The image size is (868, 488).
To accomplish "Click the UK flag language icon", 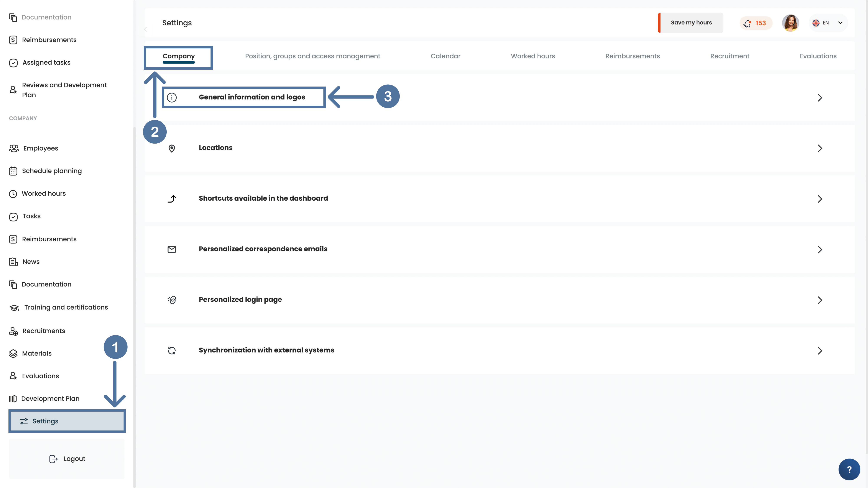I will [x=816, y=23].
